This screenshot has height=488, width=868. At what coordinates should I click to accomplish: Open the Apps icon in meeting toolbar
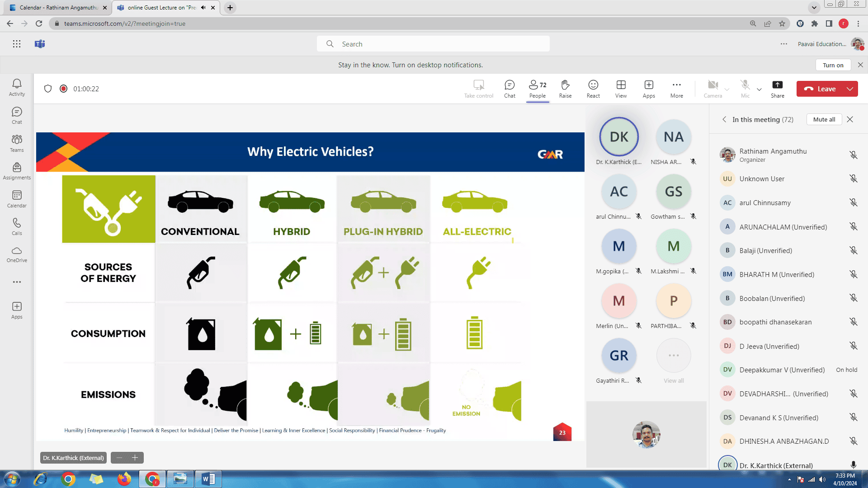pos(649,89)
